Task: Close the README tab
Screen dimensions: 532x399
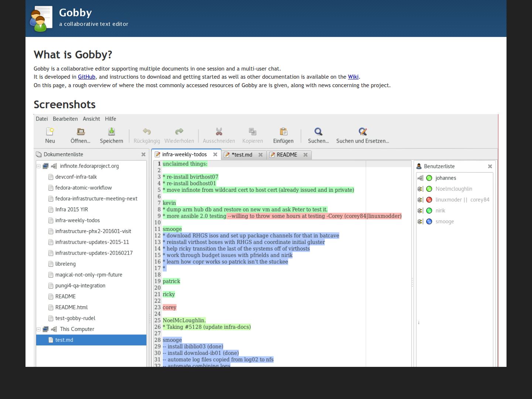Action: [306, 155]
